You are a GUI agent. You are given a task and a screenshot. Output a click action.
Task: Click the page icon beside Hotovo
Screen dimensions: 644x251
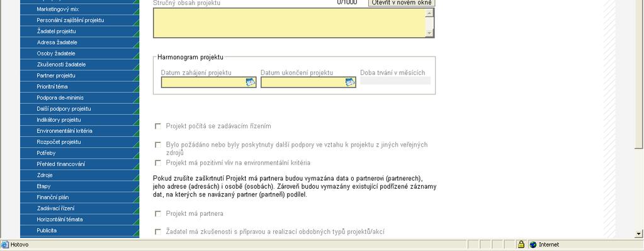tap(5, 245)
